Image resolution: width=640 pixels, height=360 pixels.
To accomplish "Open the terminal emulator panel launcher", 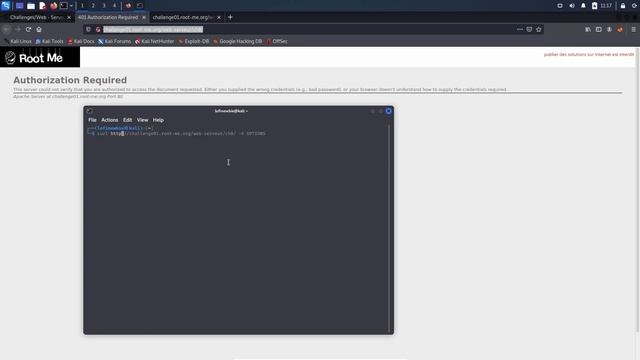I will [x=64, y=6].
